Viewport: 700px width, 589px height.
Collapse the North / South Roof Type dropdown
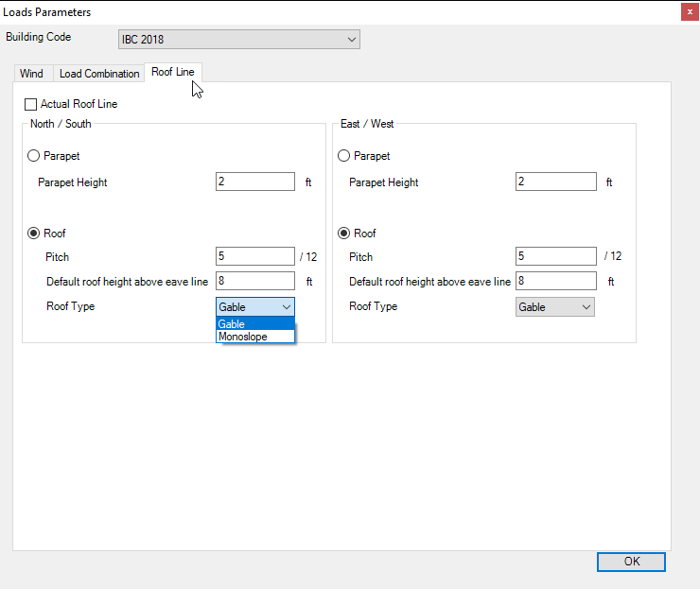(x=255, y=306)
